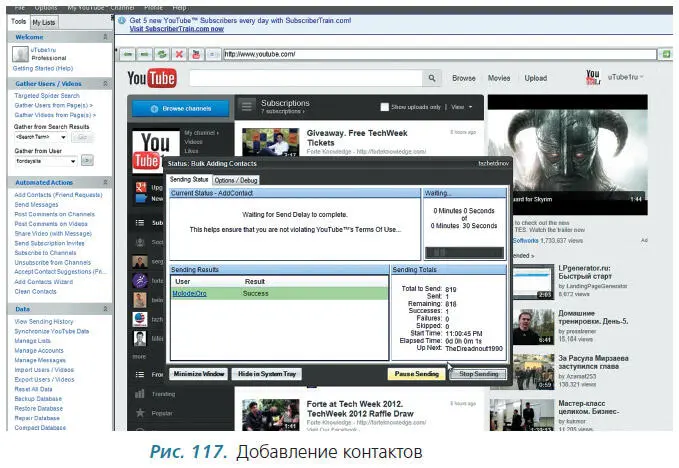Viewport: 679px width, 468px height.
Task: Open View Sending History
Action: tap(44, 321)
